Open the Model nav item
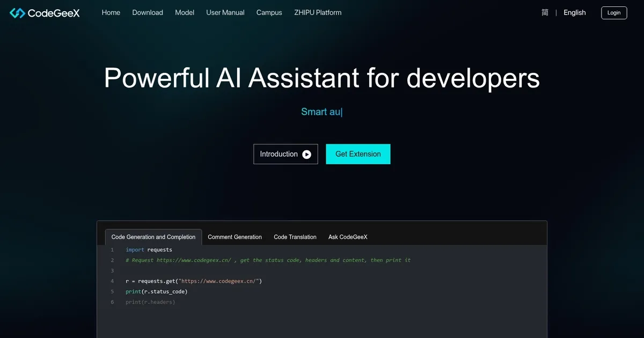The width and height of the screenshot is (644, 338). pos(185,12)
